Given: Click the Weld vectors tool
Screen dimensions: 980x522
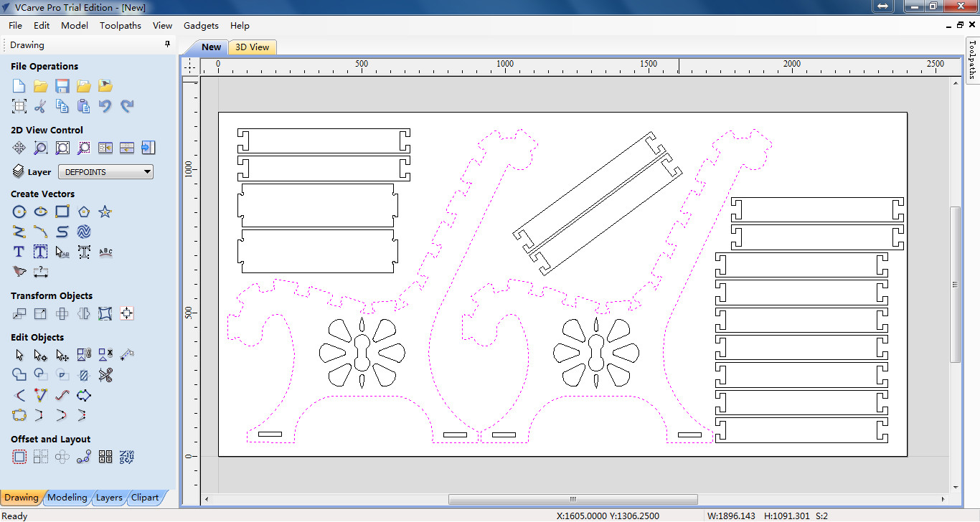Looking at the screenshot, I should 19,374.
